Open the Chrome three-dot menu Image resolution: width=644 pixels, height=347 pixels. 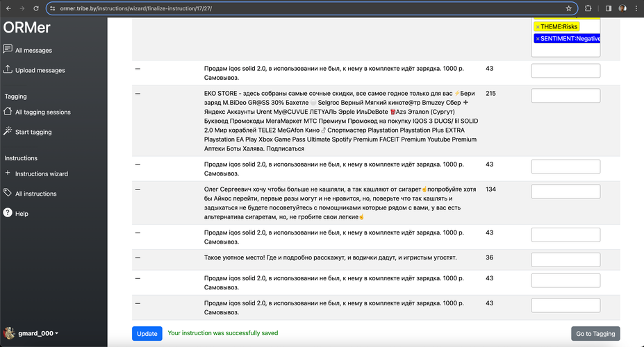[x=636, y=8]
